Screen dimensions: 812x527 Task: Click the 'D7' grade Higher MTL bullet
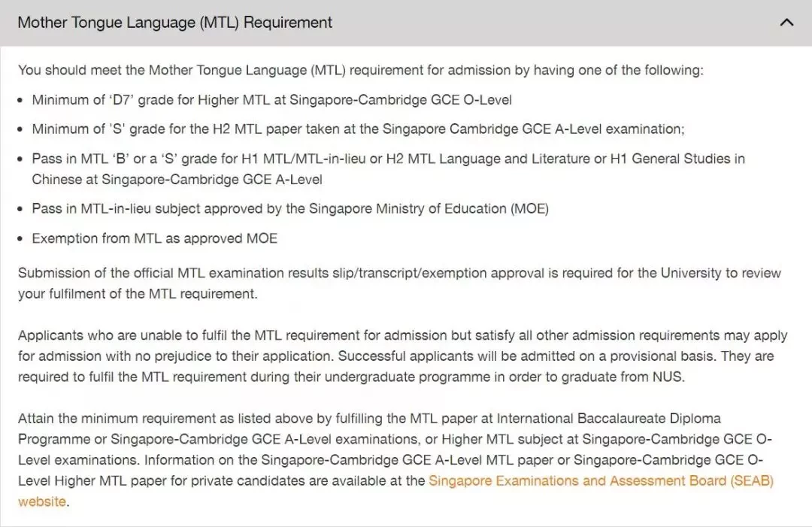pos(272,99)
